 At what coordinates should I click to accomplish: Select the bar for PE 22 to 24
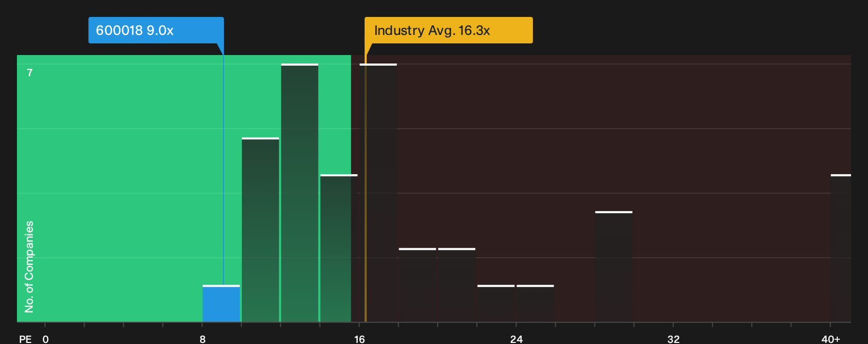coord(496,304)
